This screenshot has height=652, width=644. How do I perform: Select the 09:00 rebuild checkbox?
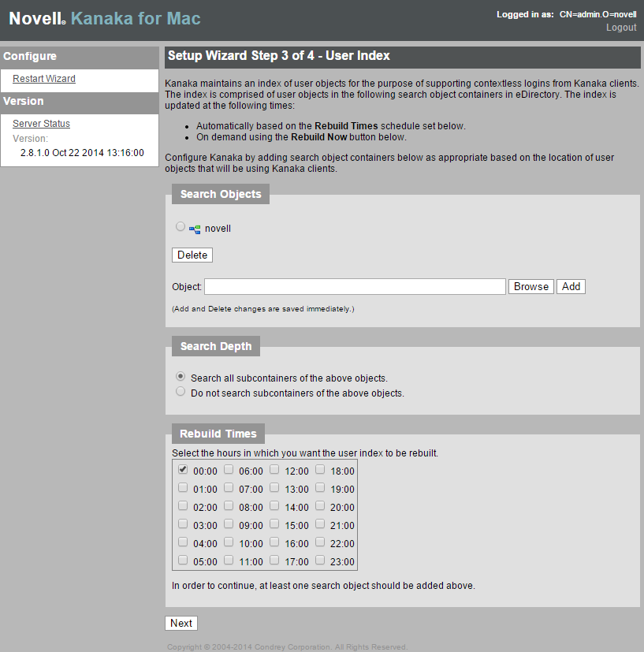point(229,523)
